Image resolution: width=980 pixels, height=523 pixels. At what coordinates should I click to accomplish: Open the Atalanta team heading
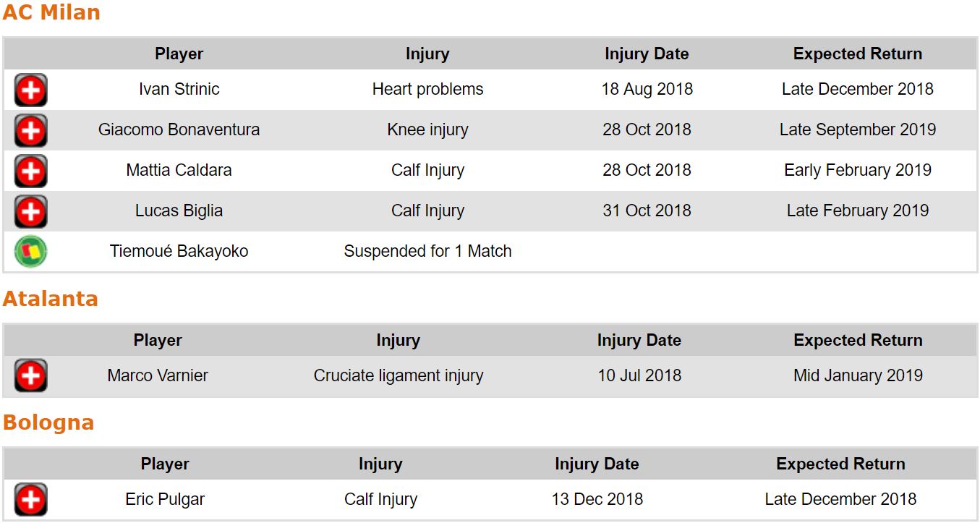pos(50,299)
